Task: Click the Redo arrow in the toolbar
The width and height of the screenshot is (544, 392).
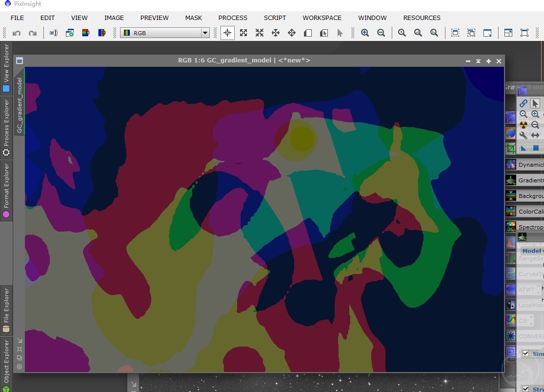Action: pos(33,33)
